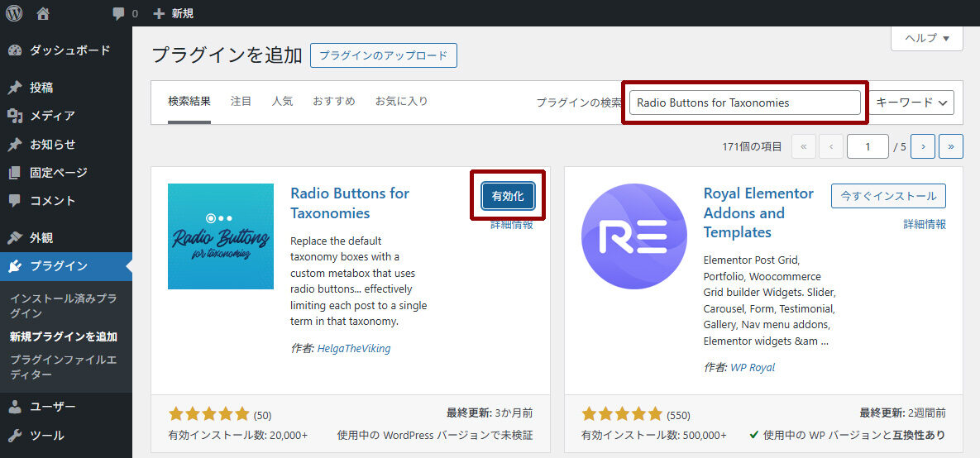Switch to 人気 tab
The width and height of the screenshot is (980, 458).
(282, 101)
